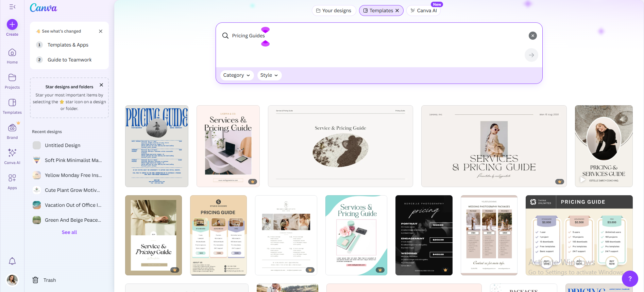
Task: Open the wide Service & Pricing Guide stone template
Action: click(x=340, y=146)
